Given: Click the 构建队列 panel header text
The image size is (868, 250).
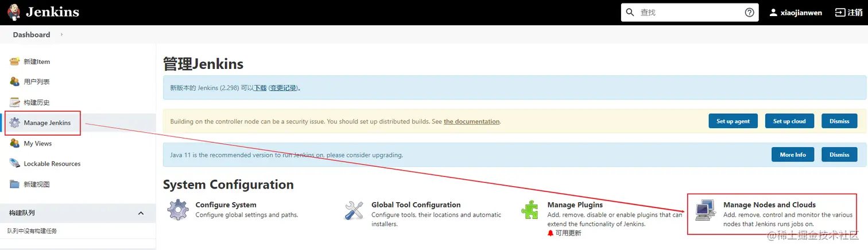Looking at the screenshot, I should 22,213.
